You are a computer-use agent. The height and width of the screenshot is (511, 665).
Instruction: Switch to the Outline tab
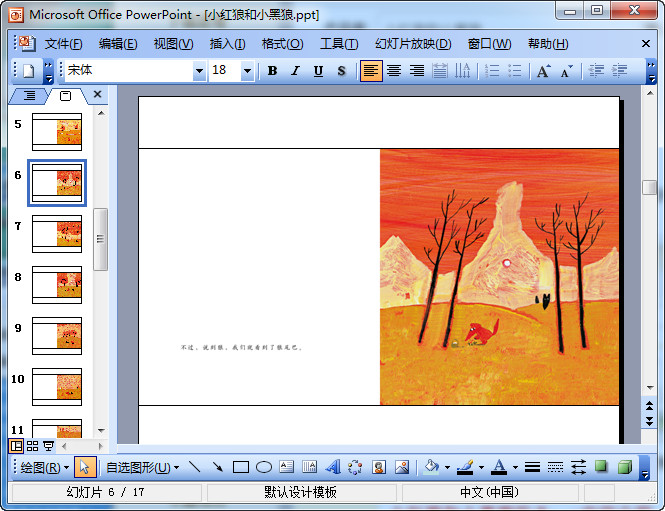click(29, 95)
